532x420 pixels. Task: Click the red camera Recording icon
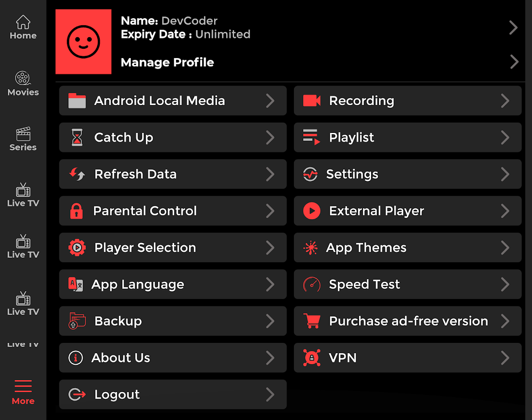(x=312, y=101)
